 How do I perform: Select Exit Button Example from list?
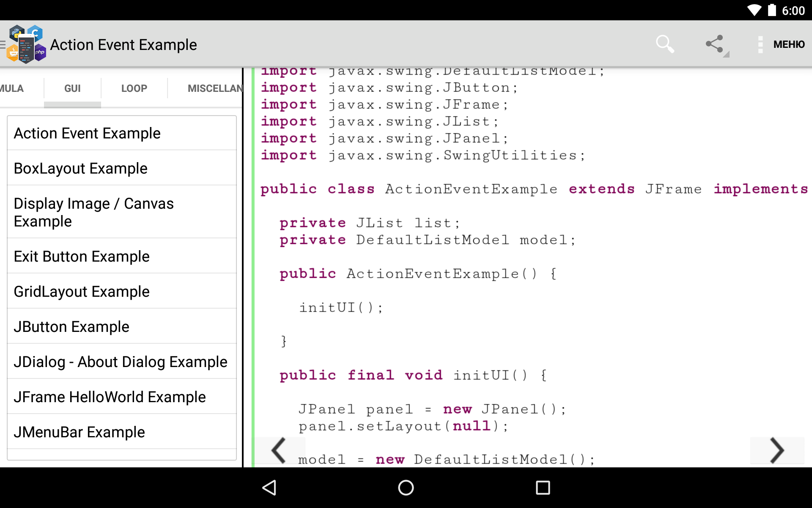click(82, 256)
